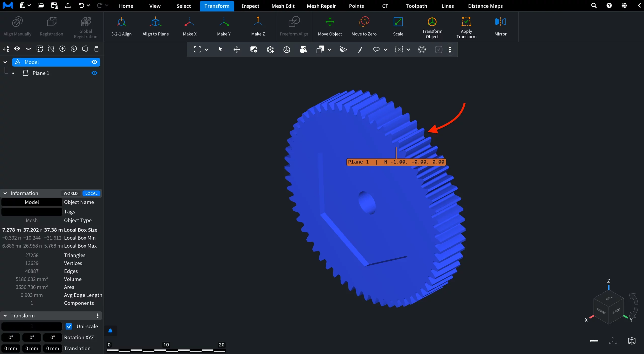
Task: Delete object using the trash icon
Action: (96, 49)
